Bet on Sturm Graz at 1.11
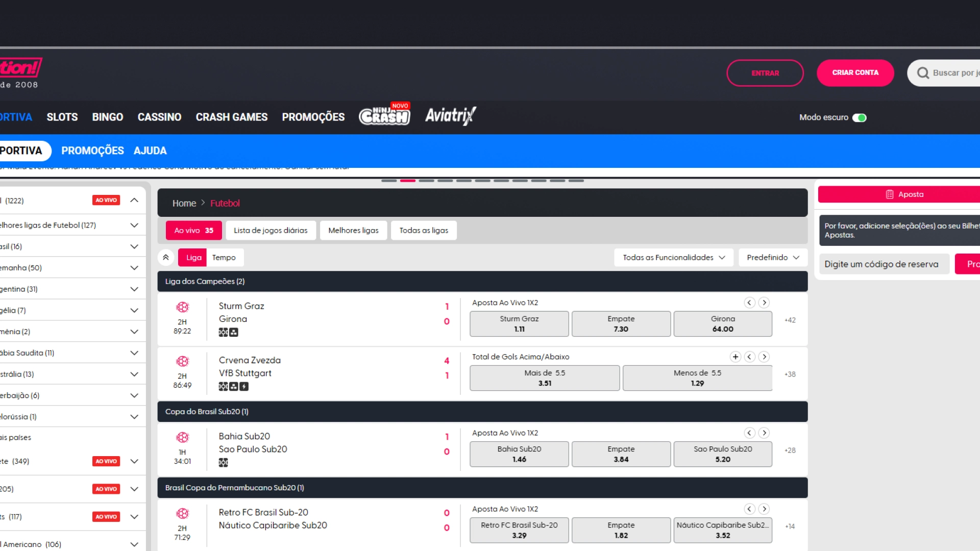 [519, 324]
